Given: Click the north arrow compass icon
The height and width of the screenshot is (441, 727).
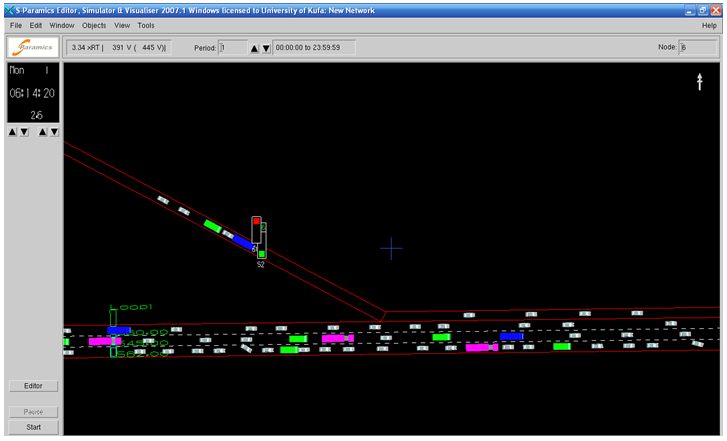Looking at the screenshot, I should pos(700,83).
